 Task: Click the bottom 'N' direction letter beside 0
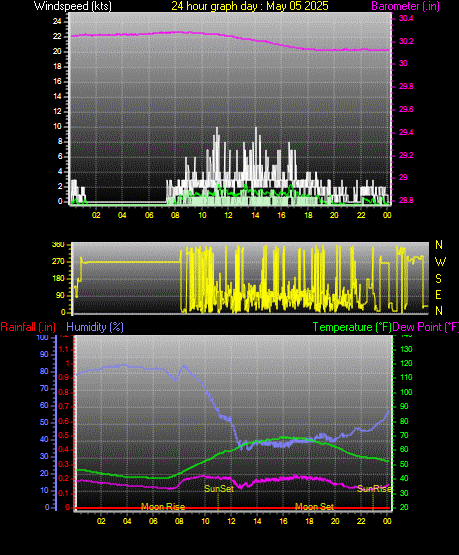point(439,311)
